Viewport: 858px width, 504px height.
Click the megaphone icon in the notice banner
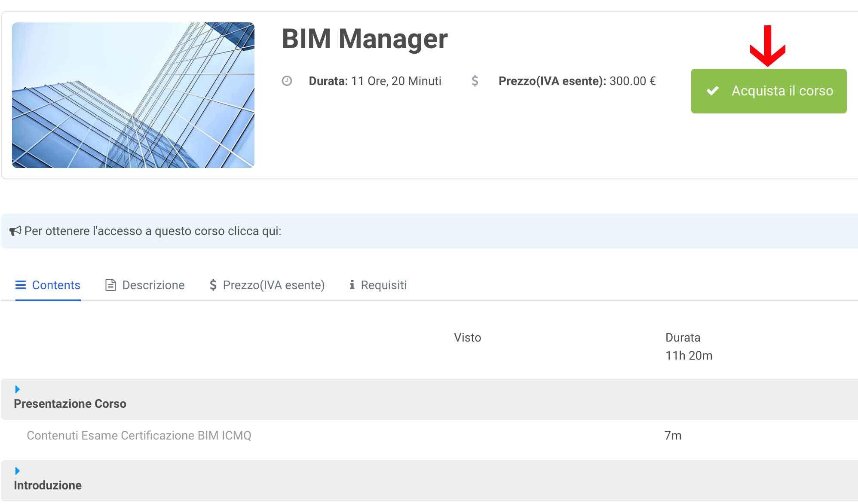(x=15, y=231)
